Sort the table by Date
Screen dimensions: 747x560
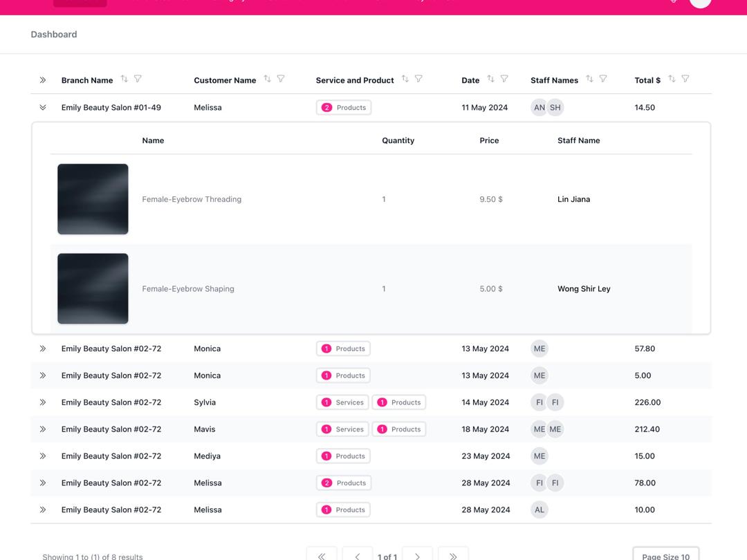pyautogui.click(x=490, y=79)
